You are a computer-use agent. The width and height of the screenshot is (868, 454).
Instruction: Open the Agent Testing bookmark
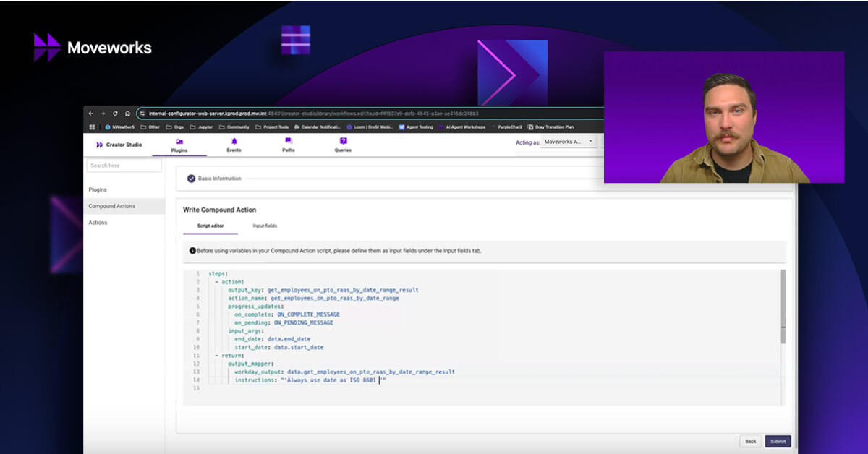click(416, 127)
